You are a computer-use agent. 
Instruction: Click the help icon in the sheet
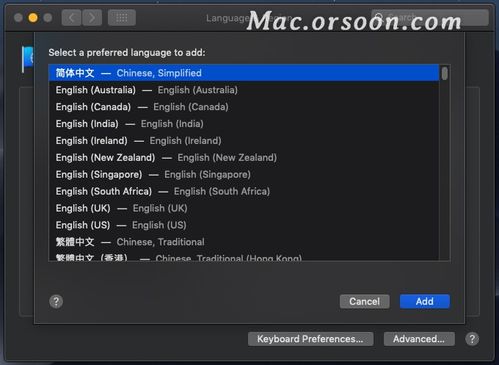(56, 302)
